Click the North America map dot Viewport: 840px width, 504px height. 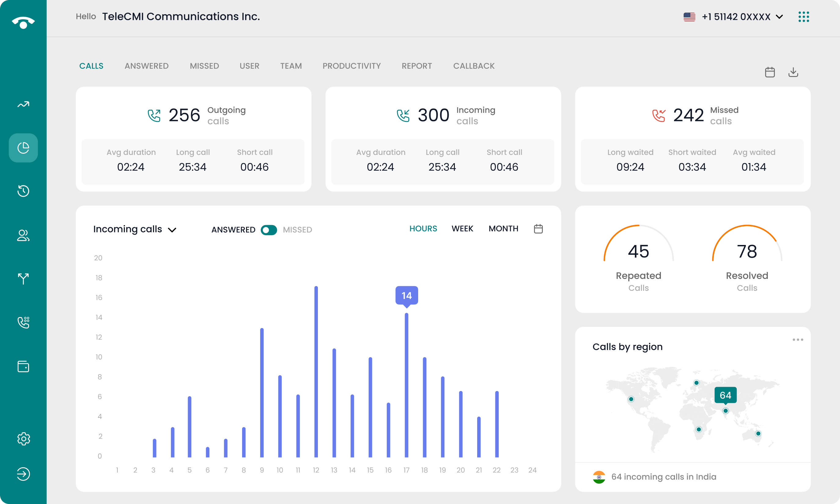pyautogui.click(x=631, y=399)
